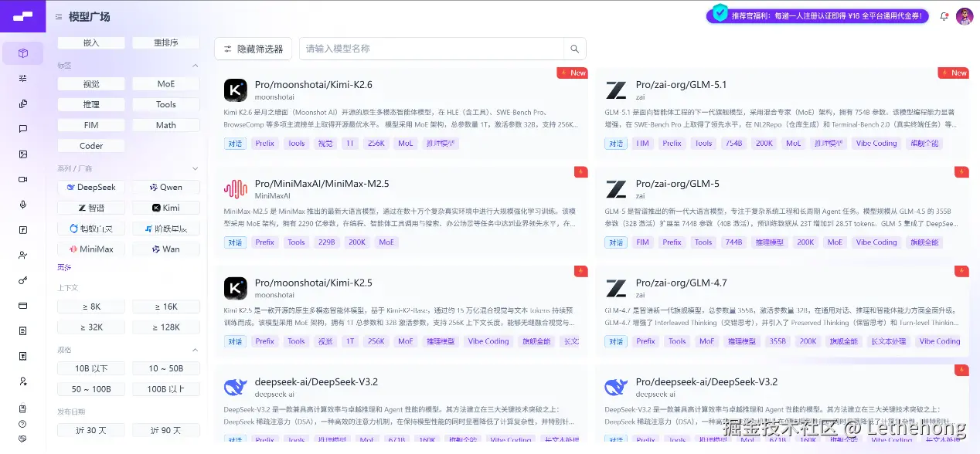Screen dimensions: 980x454
Task: Toggle the 视觉 tag filter chip
Action: [91, 84]
